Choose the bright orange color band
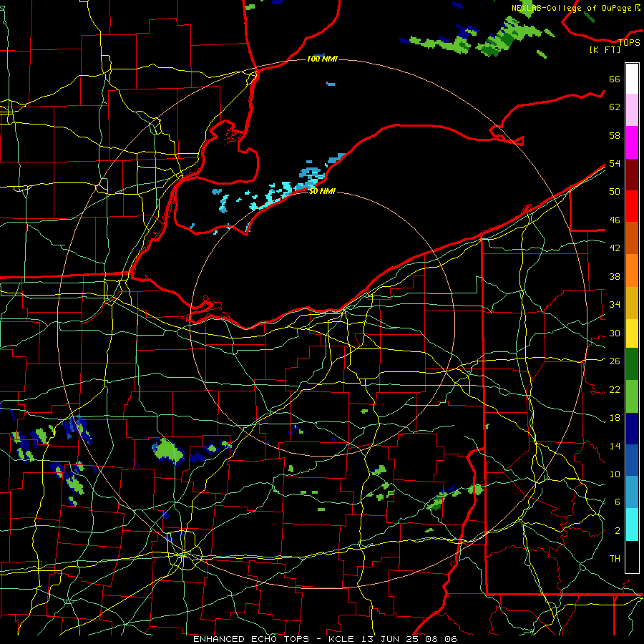This screenshot has height=644, width=644. click(632, 270)
